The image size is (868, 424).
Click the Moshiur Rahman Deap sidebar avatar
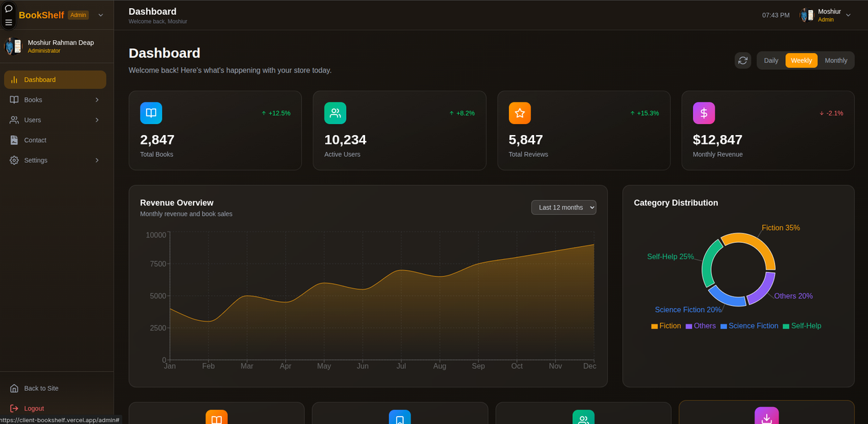click(x=13, y=46)
